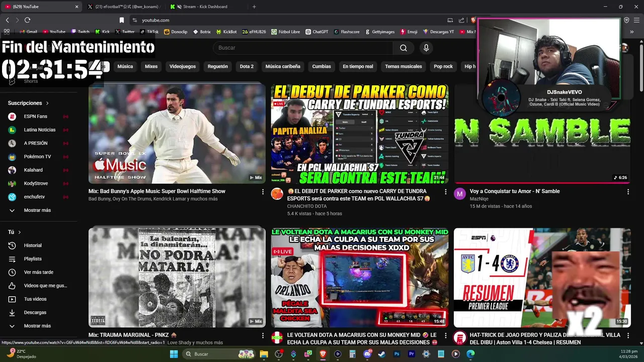The height and width of the screenshot is (362, 644).
Task: Select the Dota 2 filter chip
Action: (x=247, y=66)
